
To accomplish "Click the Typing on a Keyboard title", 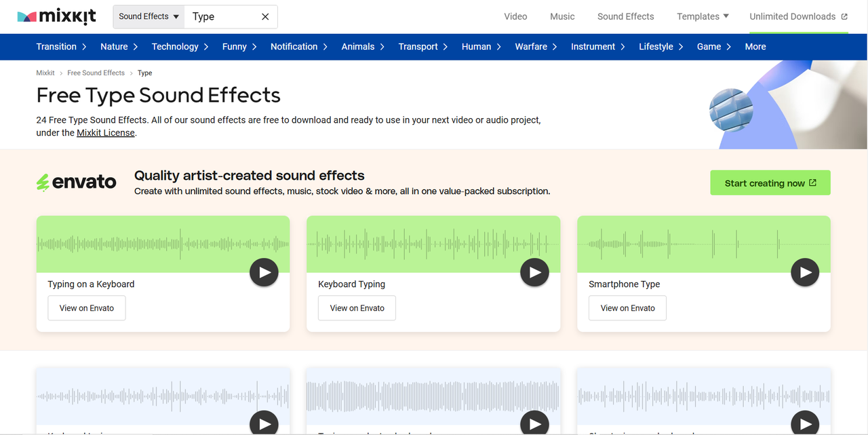I will 91,284.
